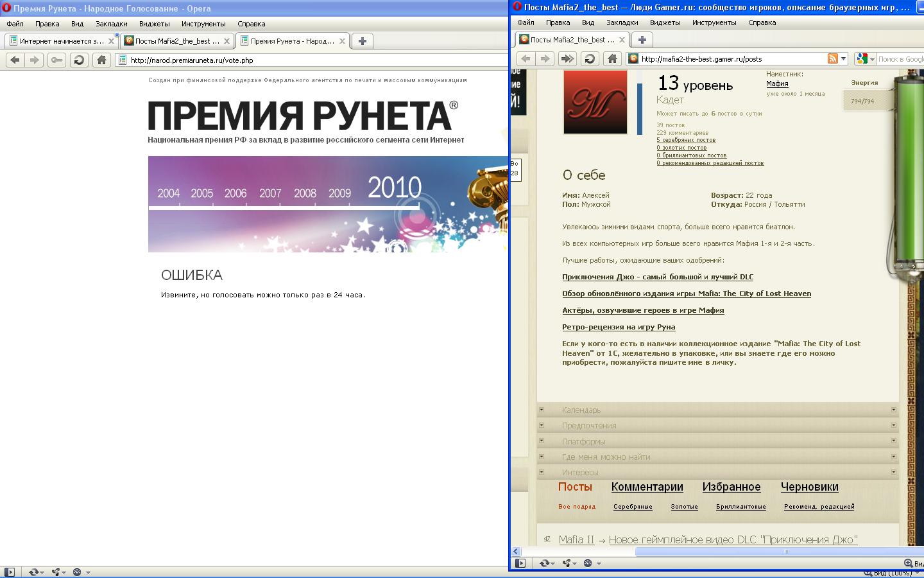This screenshot has width=924, height=578.
Task: Click Back arrow in right Opera window
Action: click(x=526, y=58)
